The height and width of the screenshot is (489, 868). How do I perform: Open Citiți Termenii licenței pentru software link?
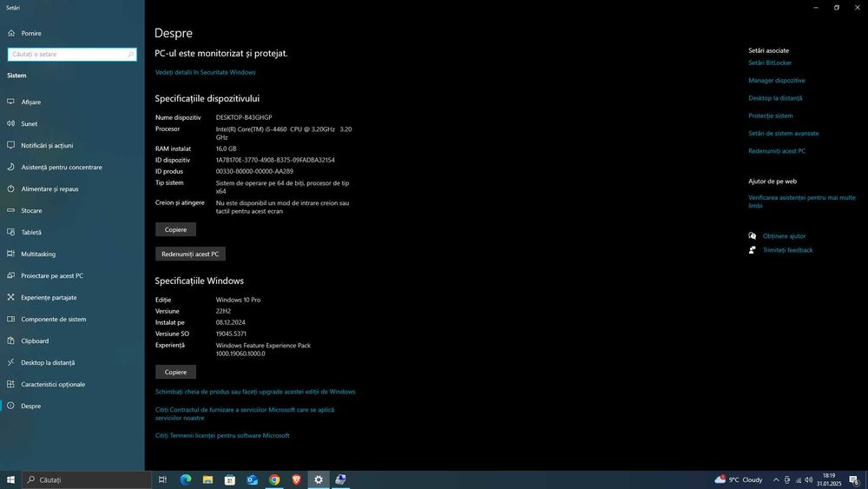[222, 435]
